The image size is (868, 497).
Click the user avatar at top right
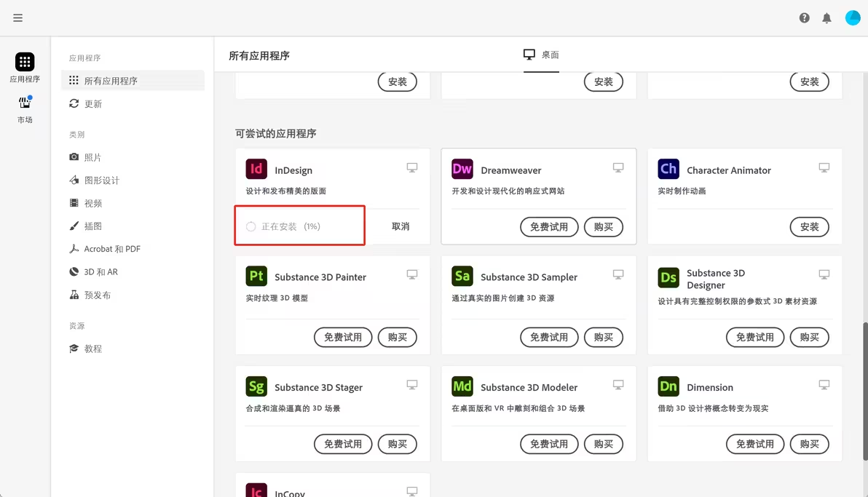(852, 17)
